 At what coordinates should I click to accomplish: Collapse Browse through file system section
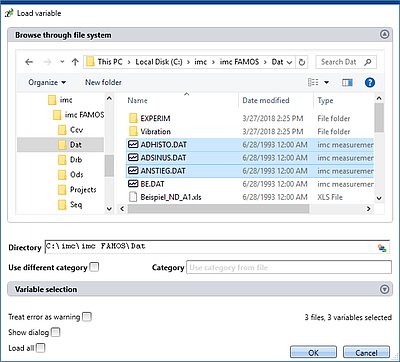[385, 34]
